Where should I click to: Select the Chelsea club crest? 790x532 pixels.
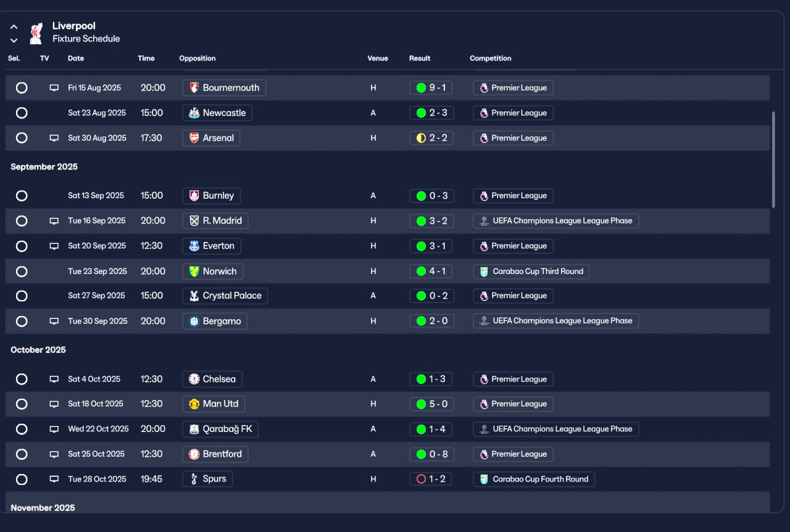pos(194,379)
